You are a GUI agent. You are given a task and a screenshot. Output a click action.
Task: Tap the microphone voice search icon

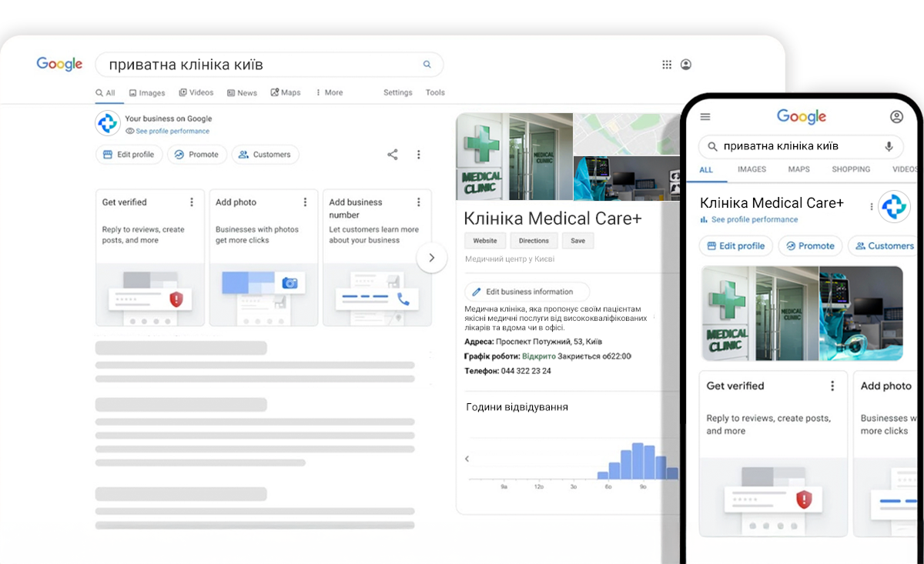coord(889,146)
